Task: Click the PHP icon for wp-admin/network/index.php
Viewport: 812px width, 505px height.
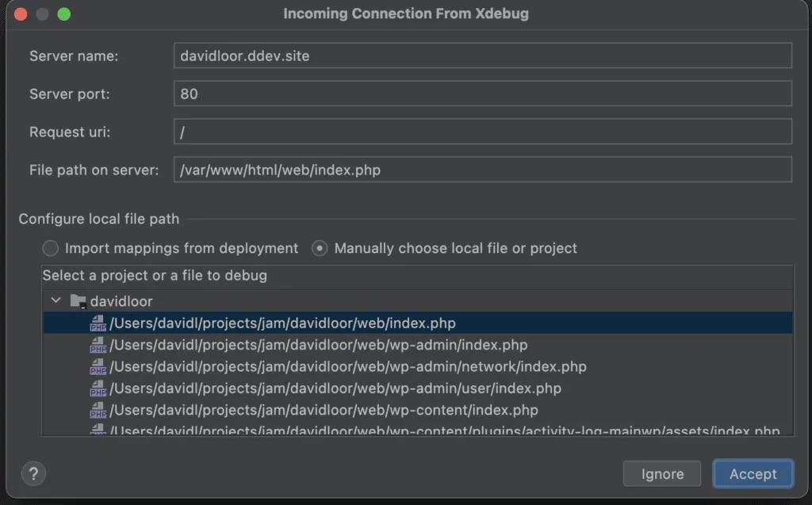Action: (x=99, y=366)
